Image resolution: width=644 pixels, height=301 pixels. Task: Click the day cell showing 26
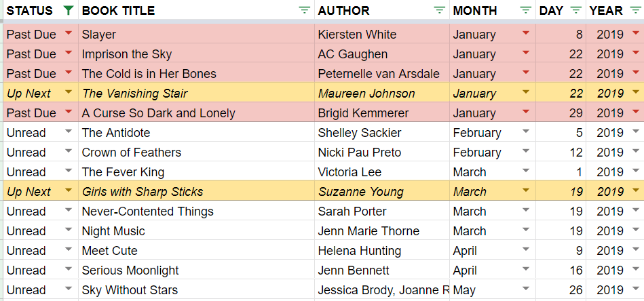click(561, 290)
